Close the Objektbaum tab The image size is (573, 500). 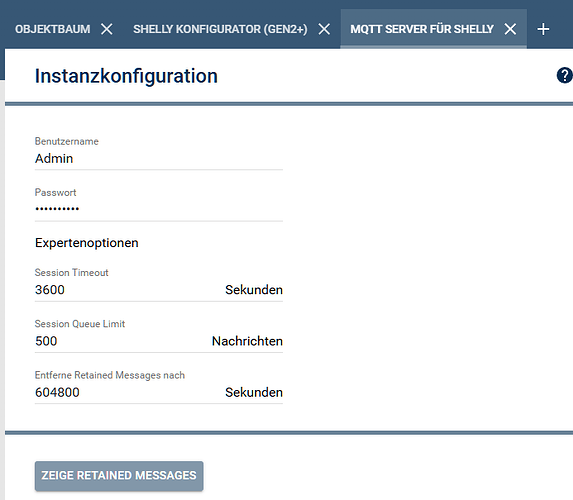click(x=107, y=29)
